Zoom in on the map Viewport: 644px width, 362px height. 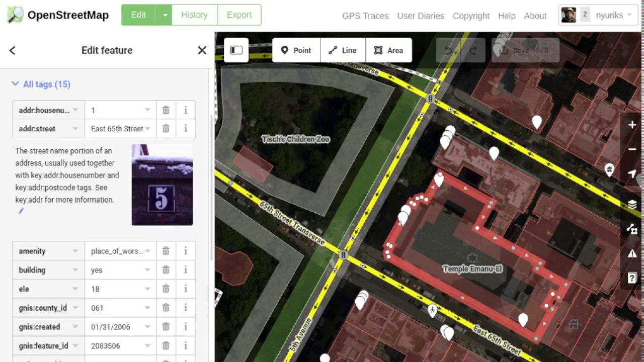pyautogui.click(x=632, y=125)
